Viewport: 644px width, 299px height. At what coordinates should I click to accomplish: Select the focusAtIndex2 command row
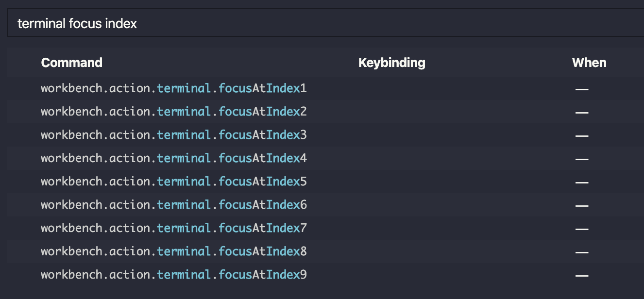tap(173, 112)
